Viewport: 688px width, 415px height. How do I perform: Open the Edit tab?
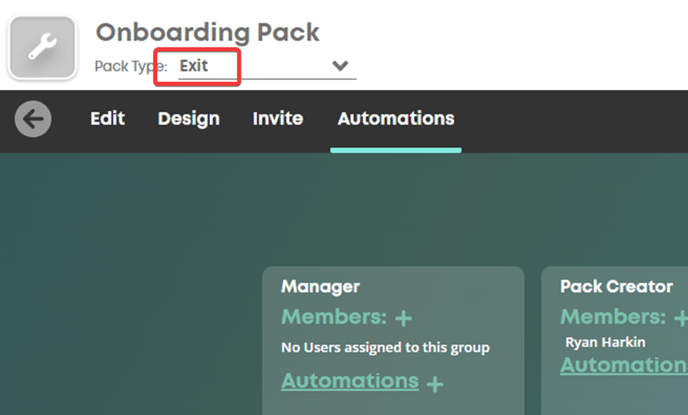(108, 118)
